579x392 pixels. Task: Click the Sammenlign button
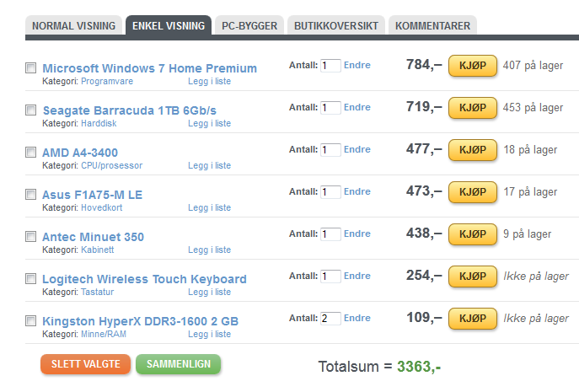click(179, 364)
